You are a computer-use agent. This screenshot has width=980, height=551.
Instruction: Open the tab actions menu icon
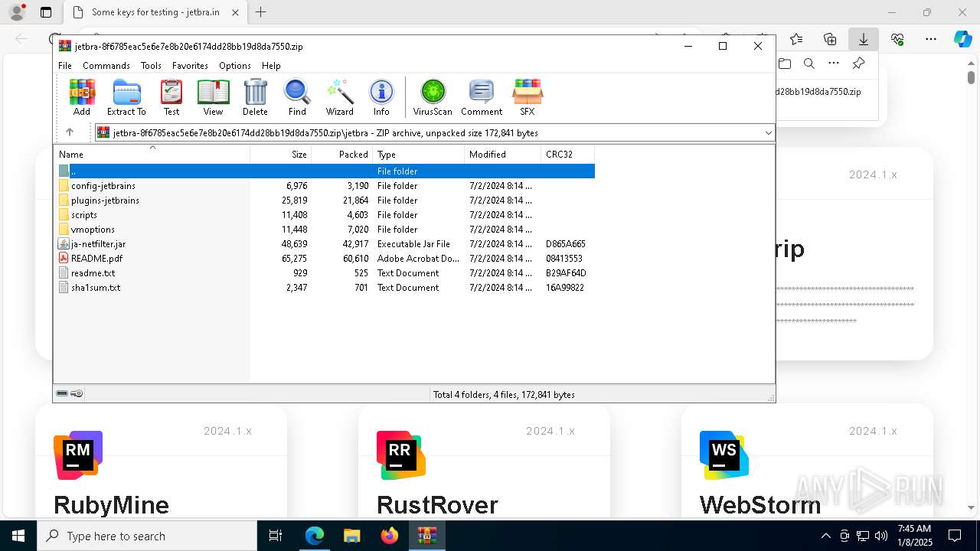46,12
